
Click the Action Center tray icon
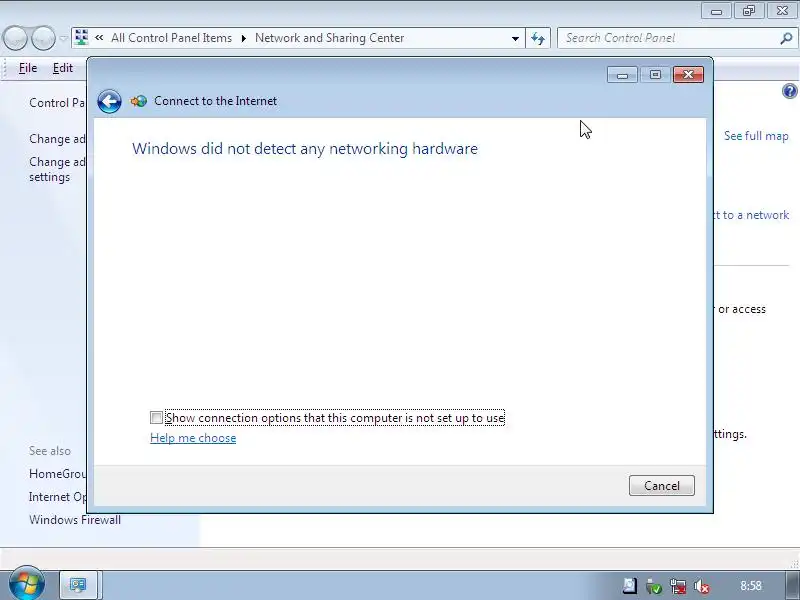coord(630,586)
